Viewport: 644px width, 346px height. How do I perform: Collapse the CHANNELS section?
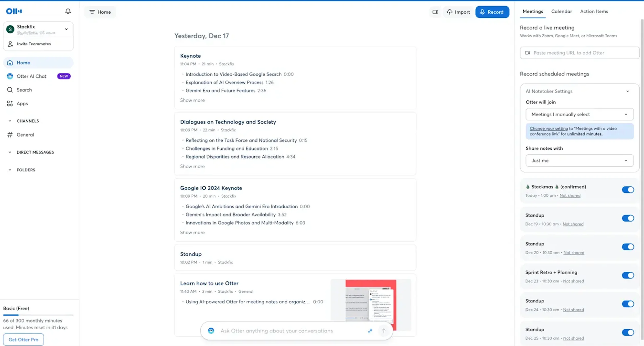pyautogui.click(x=10, y=121)
